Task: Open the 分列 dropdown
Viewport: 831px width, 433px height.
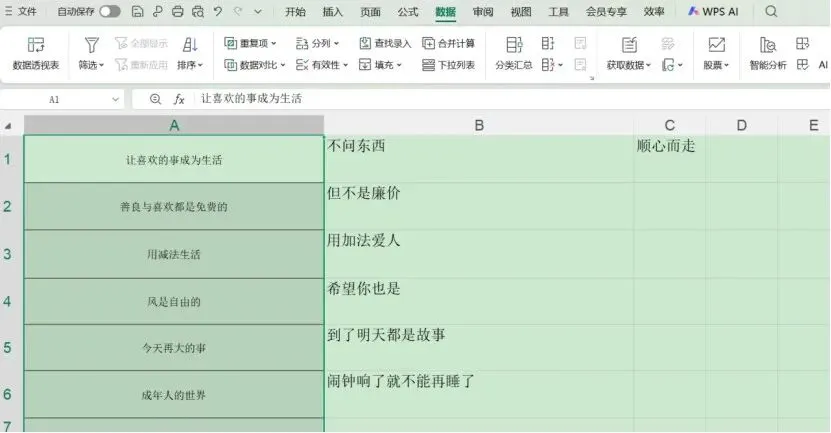Action: point(317,43)
